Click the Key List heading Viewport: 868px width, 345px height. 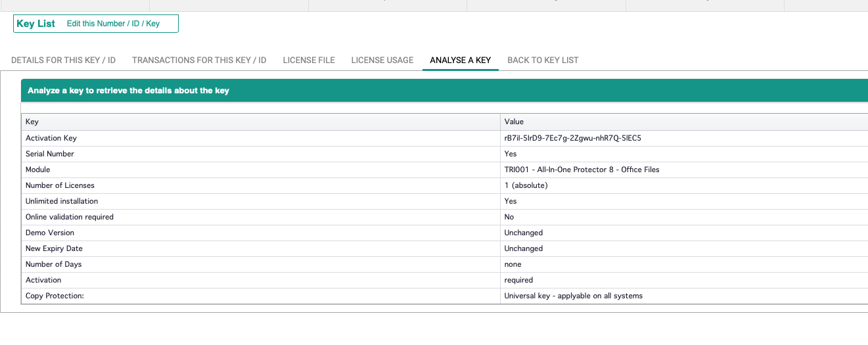pos(36,24)
